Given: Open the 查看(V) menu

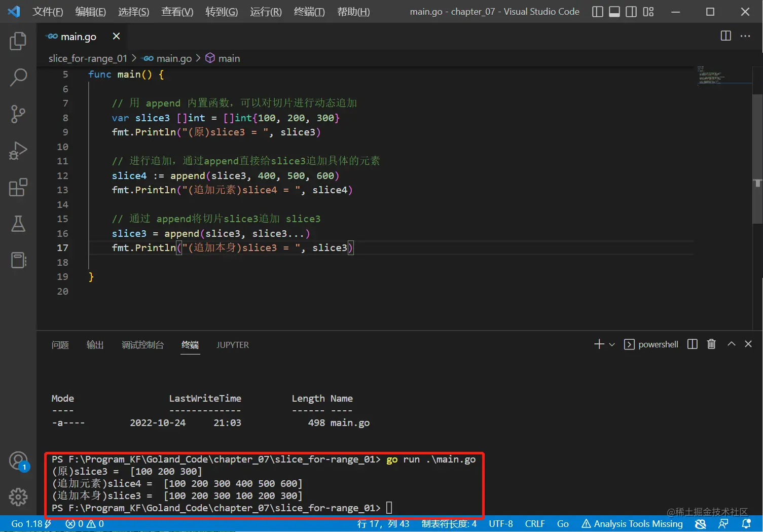Looking at the screenshot, I should pyautogui.click(x=177, y=12).
